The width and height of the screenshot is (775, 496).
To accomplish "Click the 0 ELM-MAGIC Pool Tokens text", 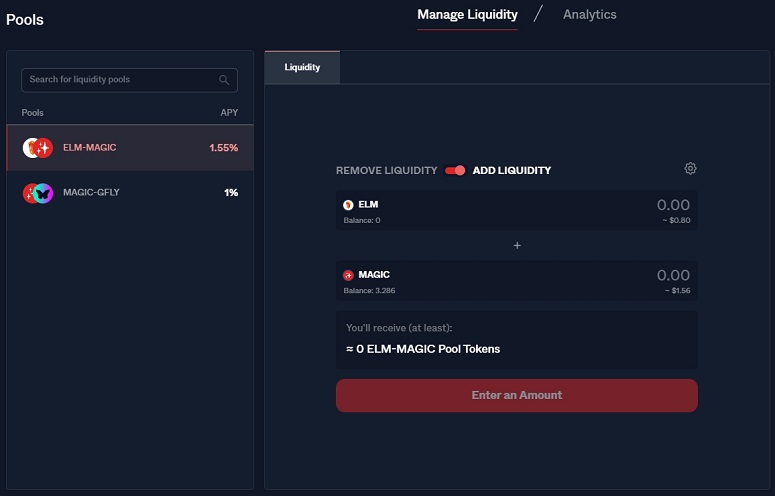I will coord(423,349).
